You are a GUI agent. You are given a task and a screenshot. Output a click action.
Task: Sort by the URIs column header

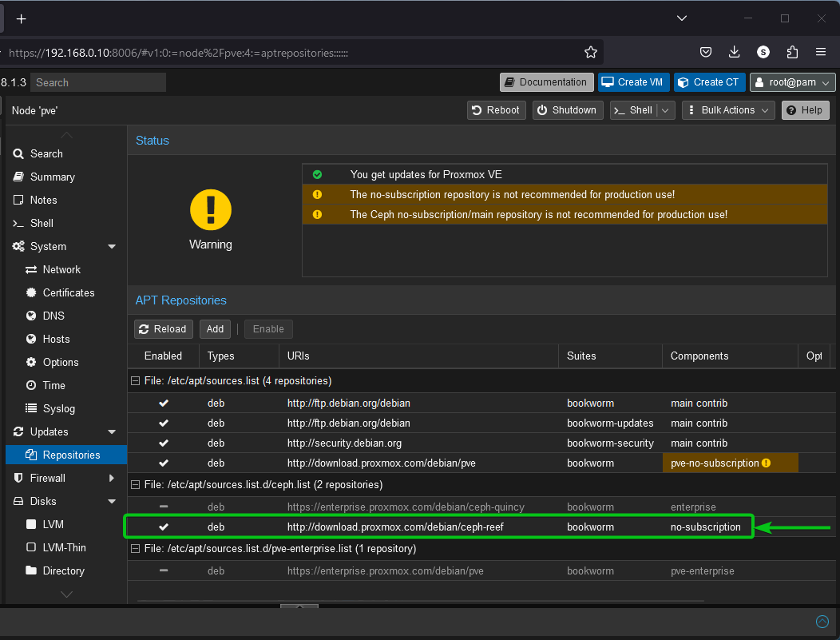point(419,356)
